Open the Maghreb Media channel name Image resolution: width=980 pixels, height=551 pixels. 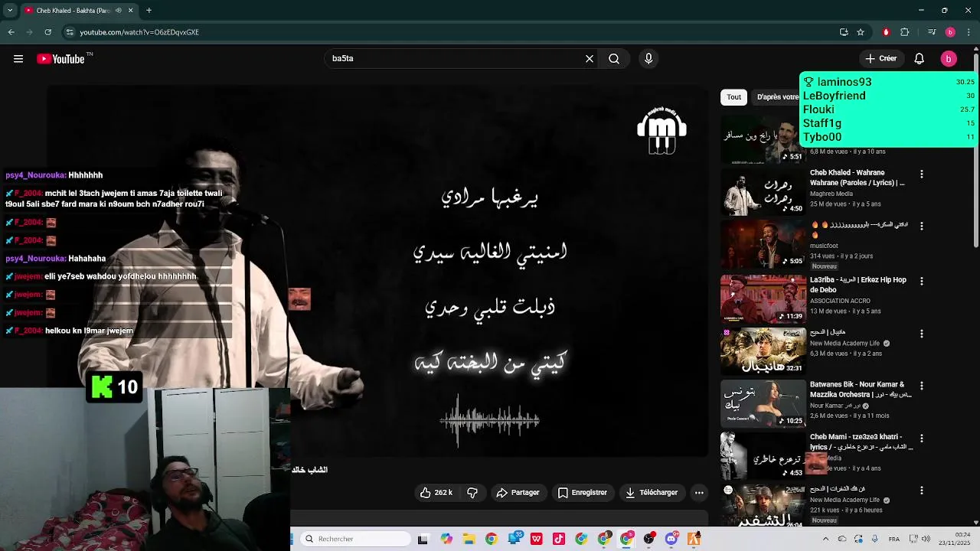pos(831,194)
